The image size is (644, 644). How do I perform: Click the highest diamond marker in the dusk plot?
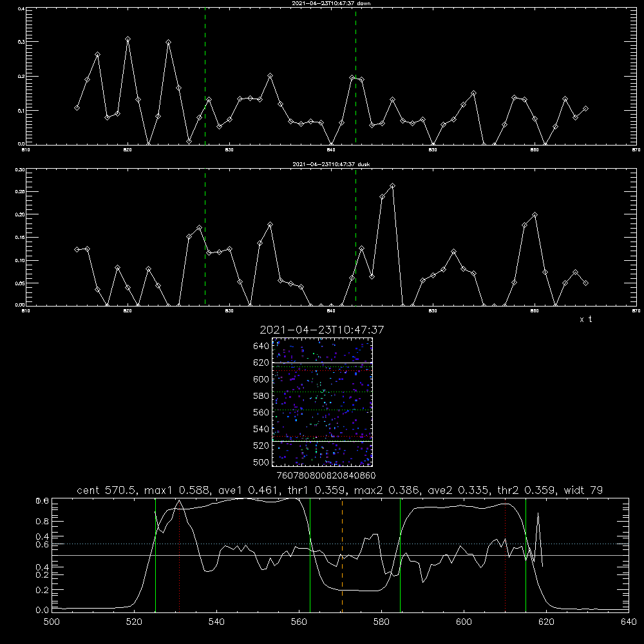coord(392,186)
